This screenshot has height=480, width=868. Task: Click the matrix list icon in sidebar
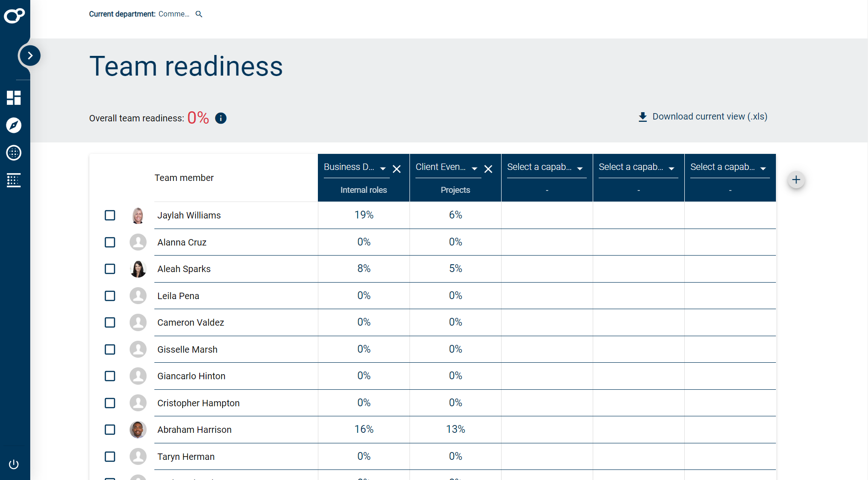(x=14, y=180)
